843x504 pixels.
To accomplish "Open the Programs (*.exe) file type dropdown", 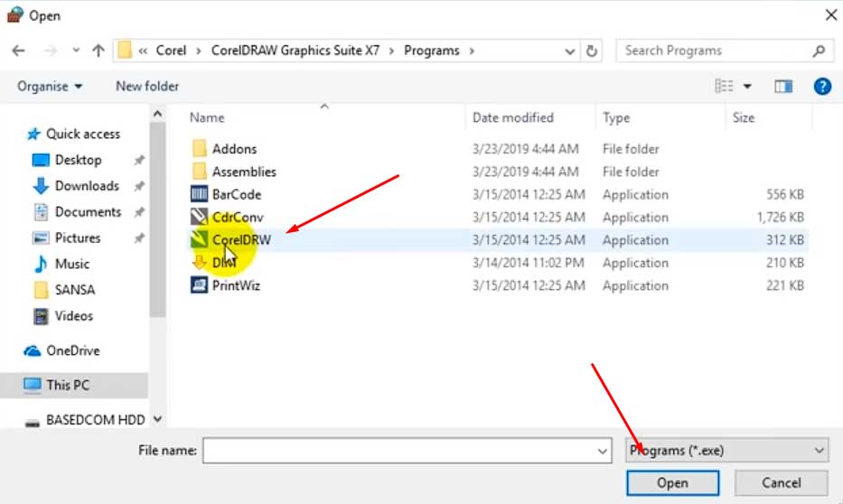I will tap(726, 451).
